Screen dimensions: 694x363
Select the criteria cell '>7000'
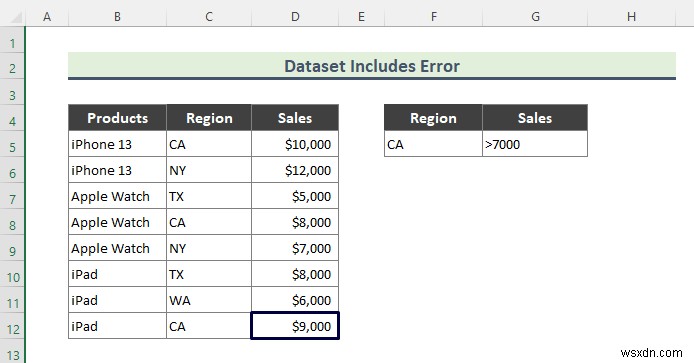(x=535, y=144)
